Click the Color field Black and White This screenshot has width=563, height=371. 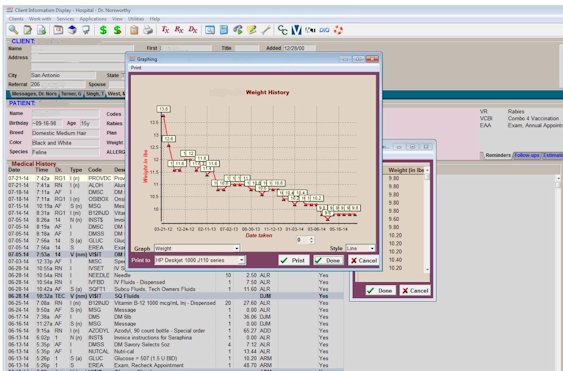click(x=65, y=143)
